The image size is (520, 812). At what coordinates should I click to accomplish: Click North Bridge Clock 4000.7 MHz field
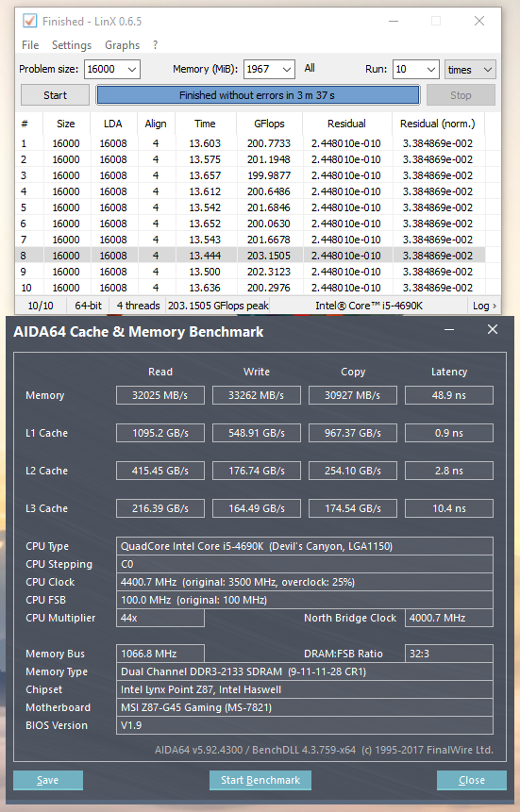[x=449, y=618]
